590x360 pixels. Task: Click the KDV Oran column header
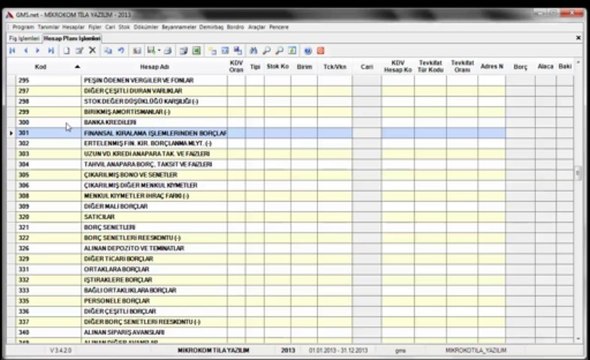tap(236, 66)
